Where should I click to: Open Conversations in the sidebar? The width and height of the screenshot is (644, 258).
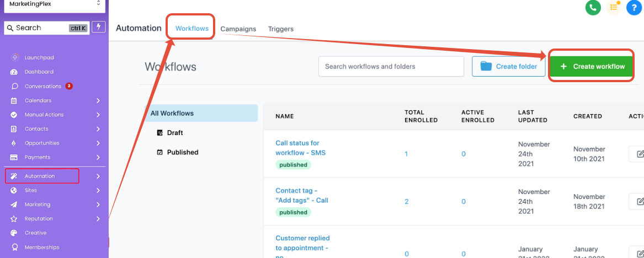point(42,86)
